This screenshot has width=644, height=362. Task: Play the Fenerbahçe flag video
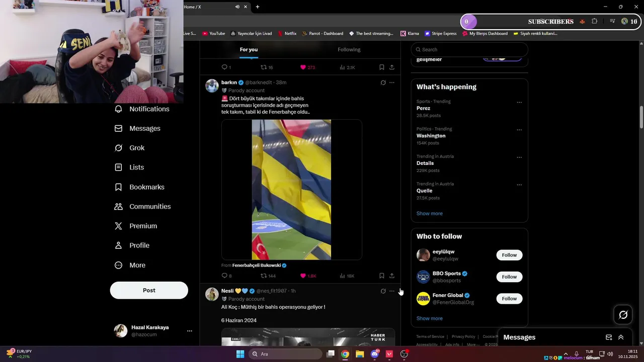click(291, 190)
